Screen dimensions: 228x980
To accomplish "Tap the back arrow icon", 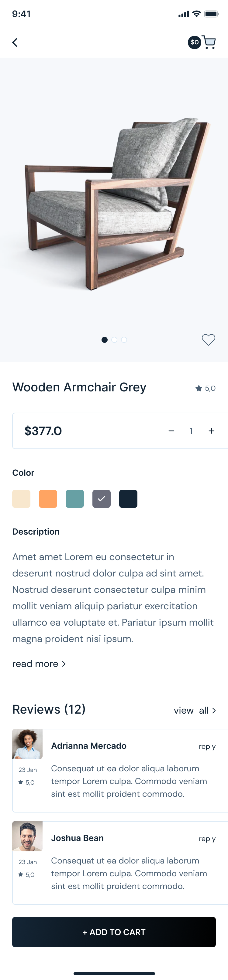I will click(x=15, y=42).
